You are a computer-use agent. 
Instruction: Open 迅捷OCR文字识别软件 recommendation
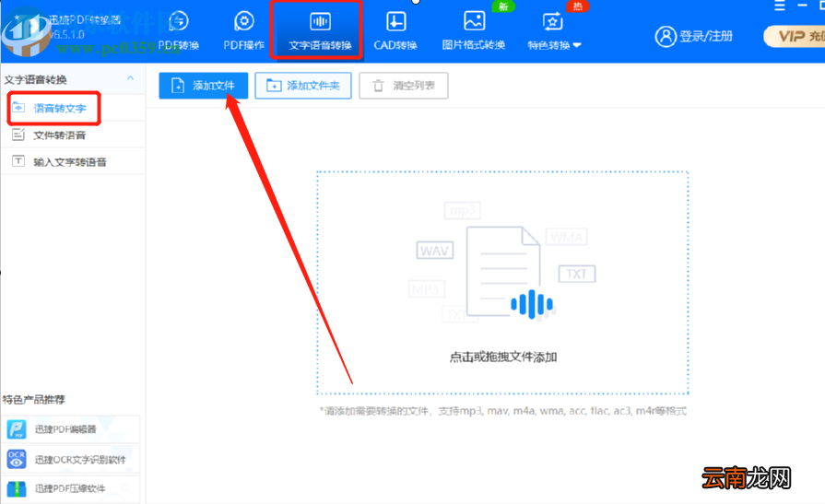tap(70, 459)
